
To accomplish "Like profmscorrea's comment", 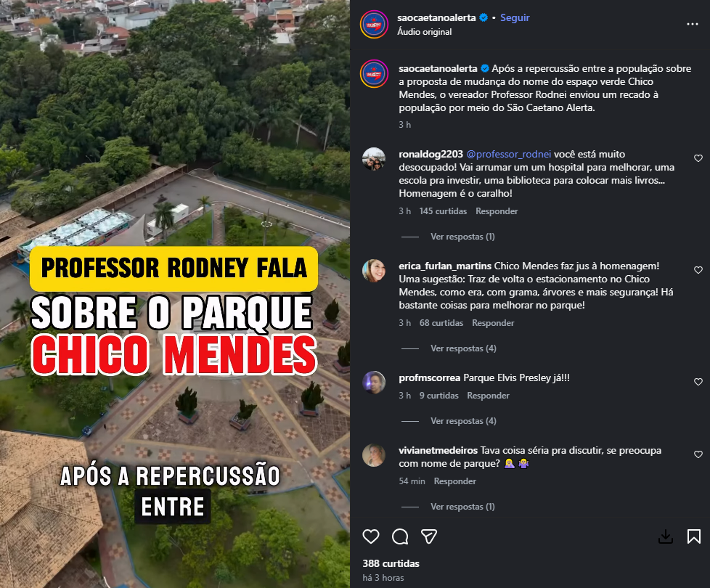I will click(x=698, y=382).
